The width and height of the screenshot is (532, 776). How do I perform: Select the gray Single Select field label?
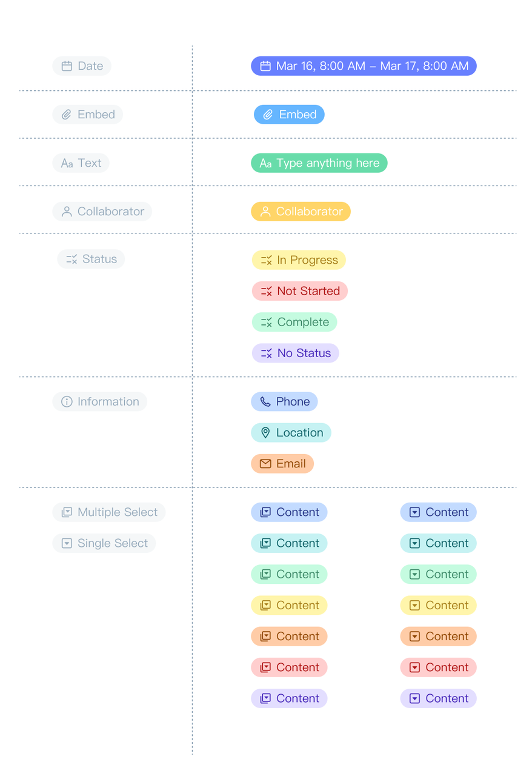pyautogui.click(x=104, y=543)
